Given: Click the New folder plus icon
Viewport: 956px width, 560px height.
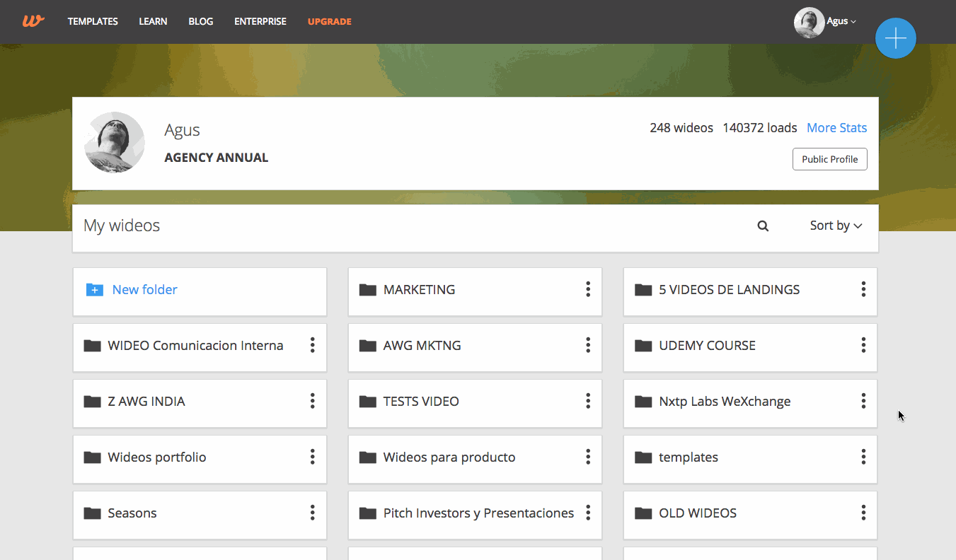Looking at the screenshot, I should (x=95, y=289).
